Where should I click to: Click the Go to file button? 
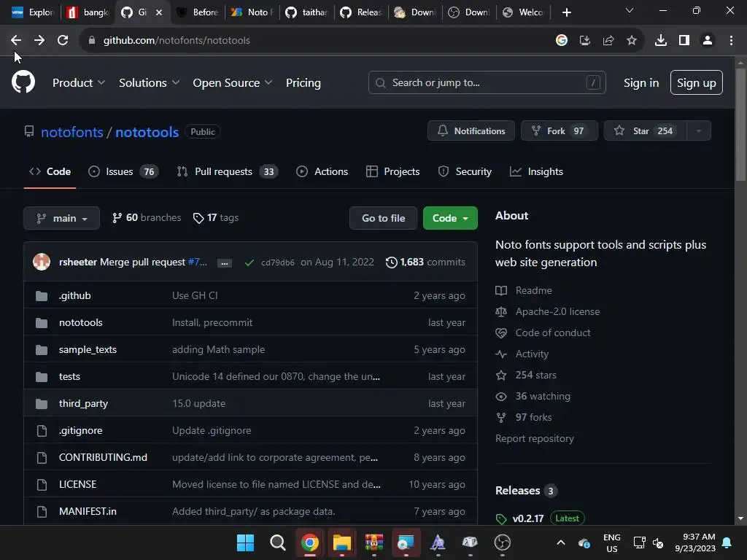(x=383, y=218)
